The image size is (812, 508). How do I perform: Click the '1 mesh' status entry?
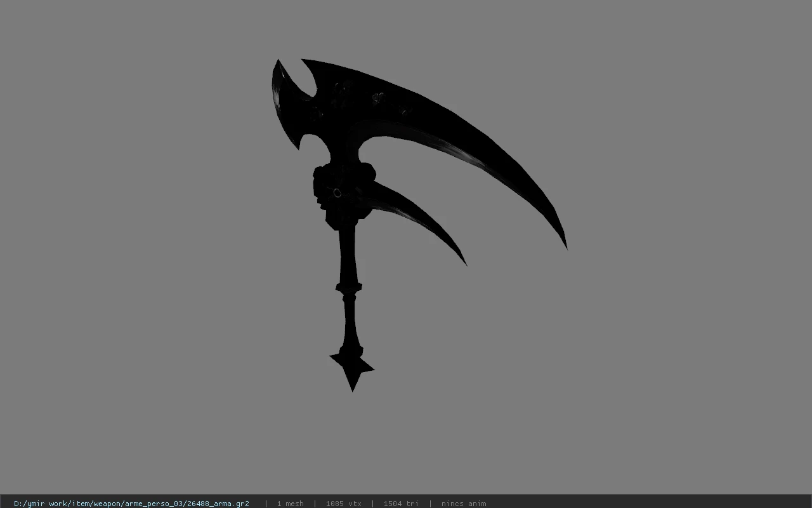(290, 504)
